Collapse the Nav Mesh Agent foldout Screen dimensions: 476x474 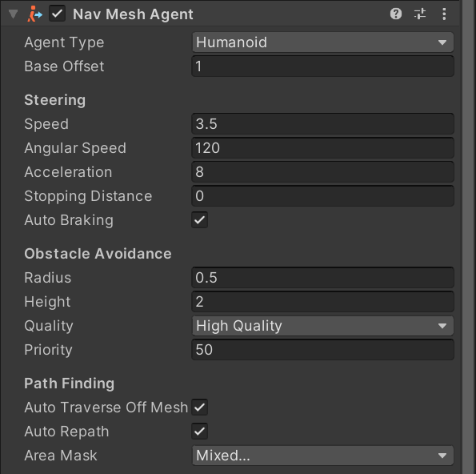click(14, 14)
